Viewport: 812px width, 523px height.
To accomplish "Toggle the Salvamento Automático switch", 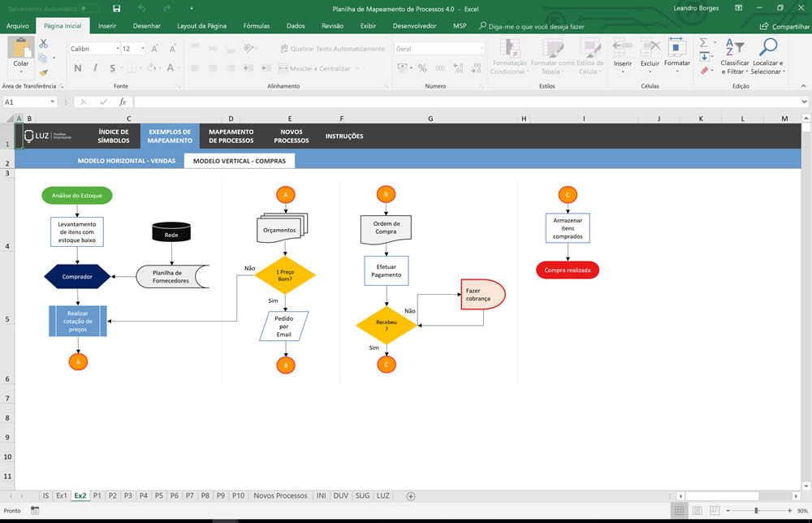I will (89, 9).
